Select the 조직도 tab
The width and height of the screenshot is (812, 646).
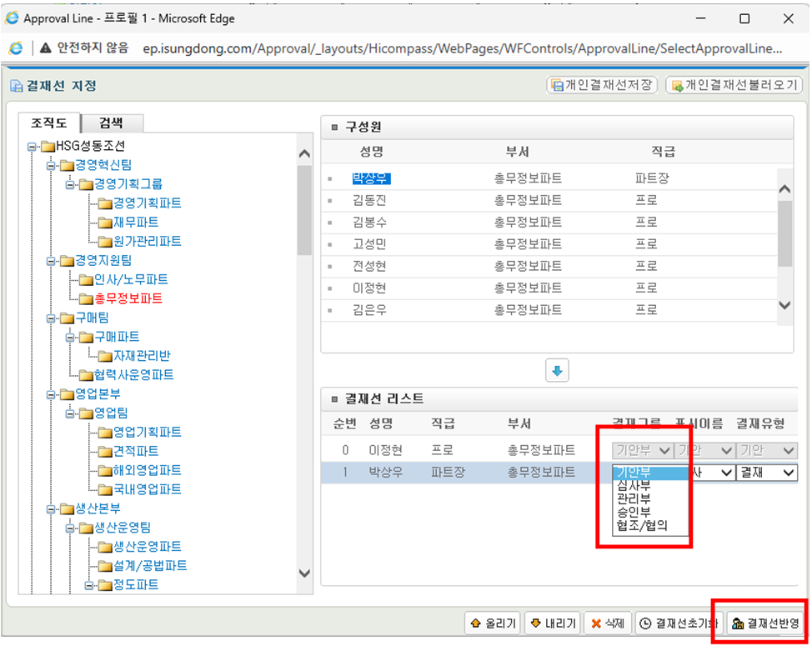coord(48,123)
